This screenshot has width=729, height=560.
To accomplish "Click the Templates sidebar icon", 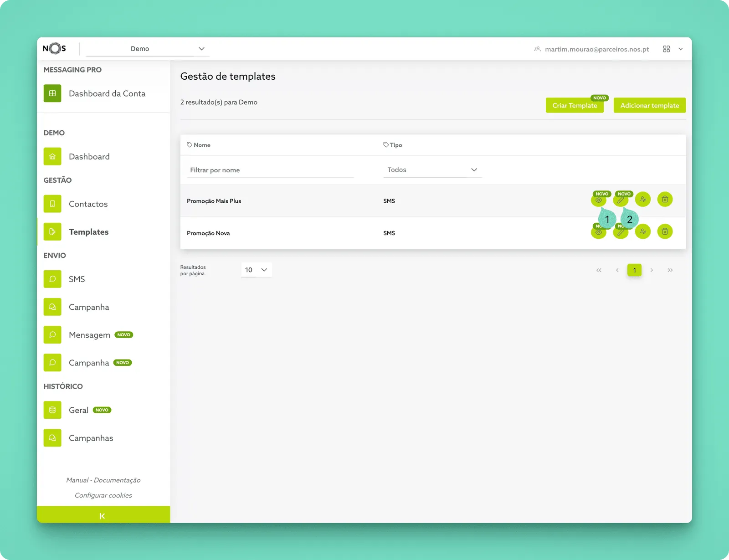I will click(x=52, y=231).
